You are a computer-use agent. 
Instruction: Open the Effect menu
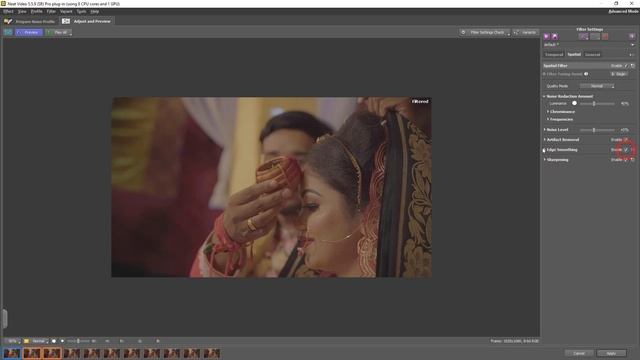8,11
